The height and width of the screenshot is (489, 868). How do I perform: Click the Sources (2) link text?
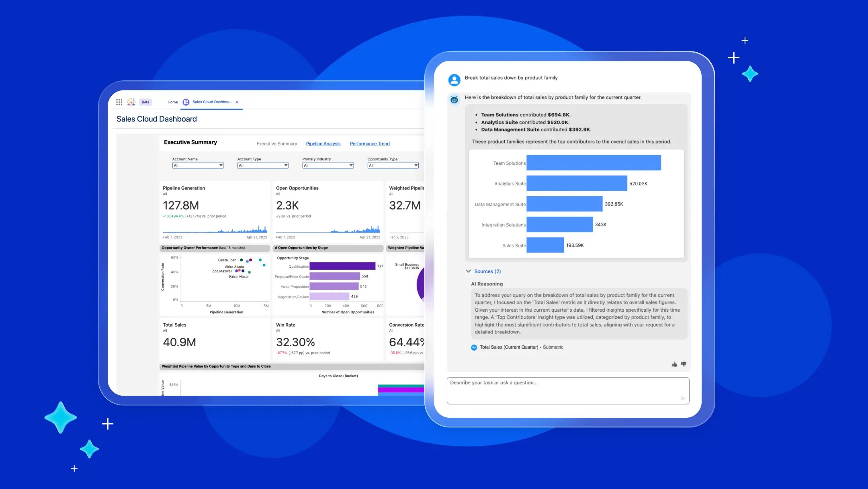[x=487, y=271]
